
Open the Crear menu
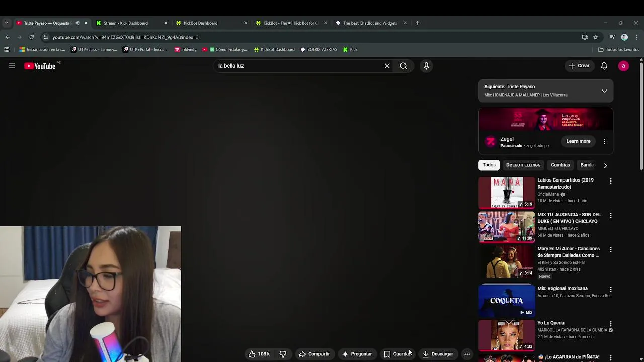579,66
